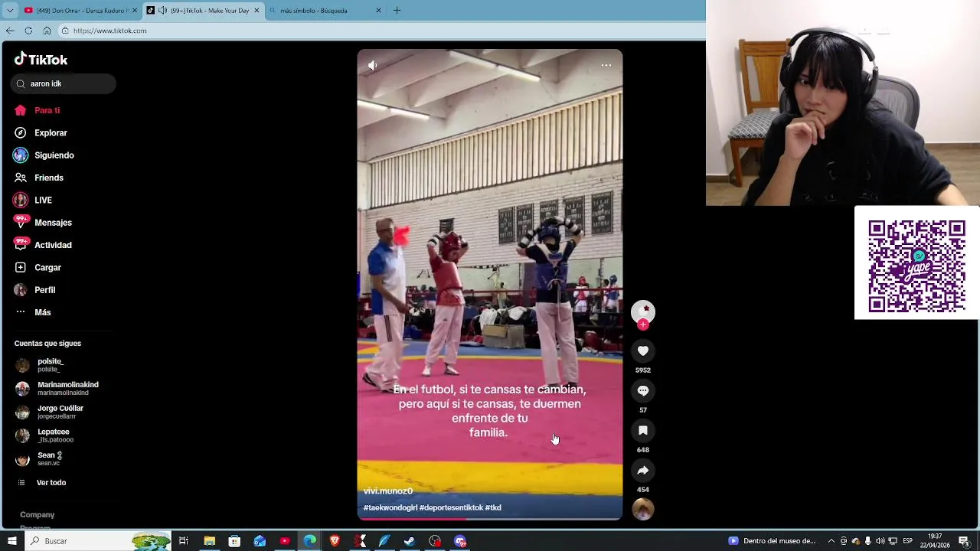Open Steam from taskbar

410,541
